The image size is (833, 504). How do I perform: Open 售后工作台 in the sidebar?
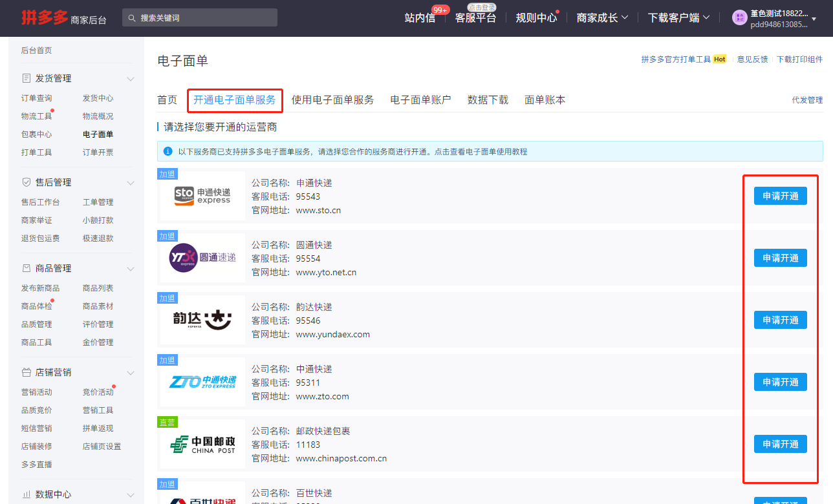pos(40,202)
